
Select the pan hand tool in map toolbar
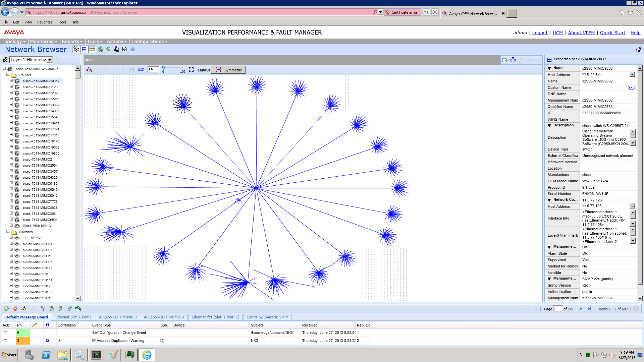[89, 69]
